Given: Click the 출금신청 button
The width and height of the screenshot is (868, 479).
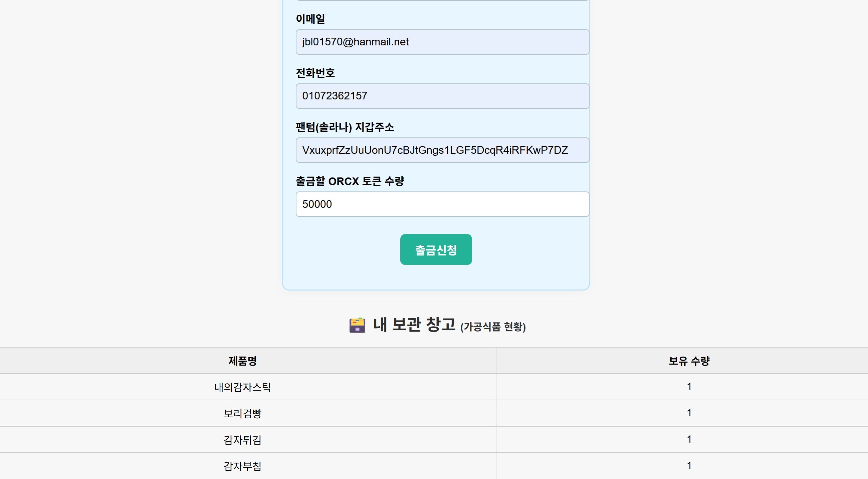Looking at the screenshot, I should (x=435, y=250).
